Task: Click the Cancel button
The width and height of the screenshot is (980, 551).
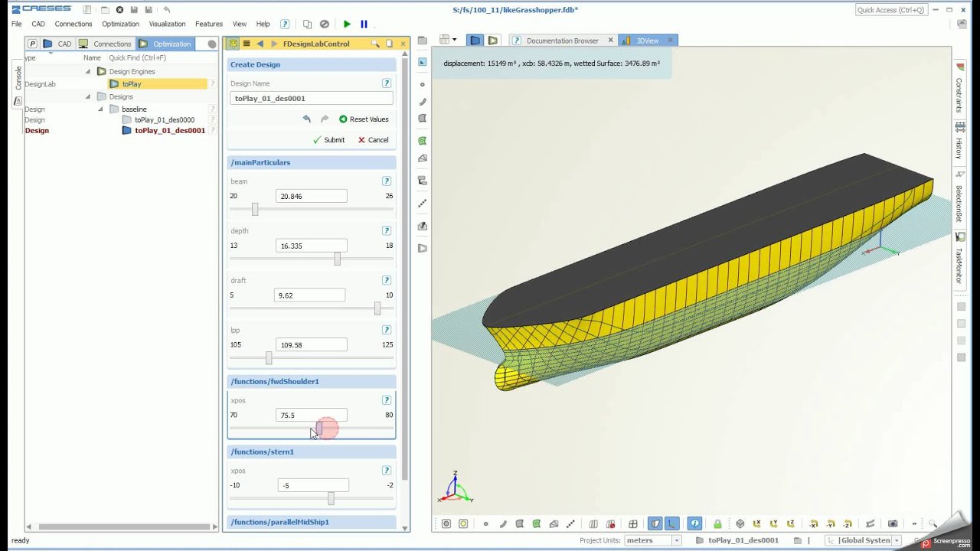Action: pos(373,140)
